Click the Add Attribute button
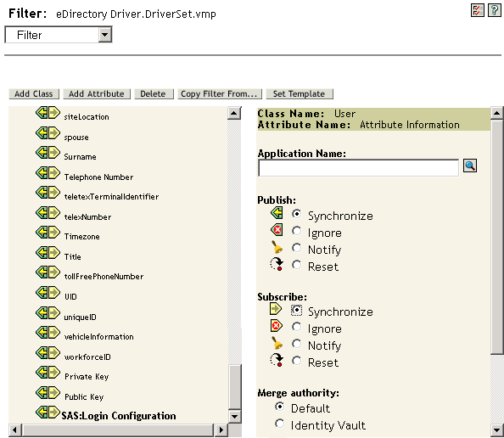 (x=97, y=94)
